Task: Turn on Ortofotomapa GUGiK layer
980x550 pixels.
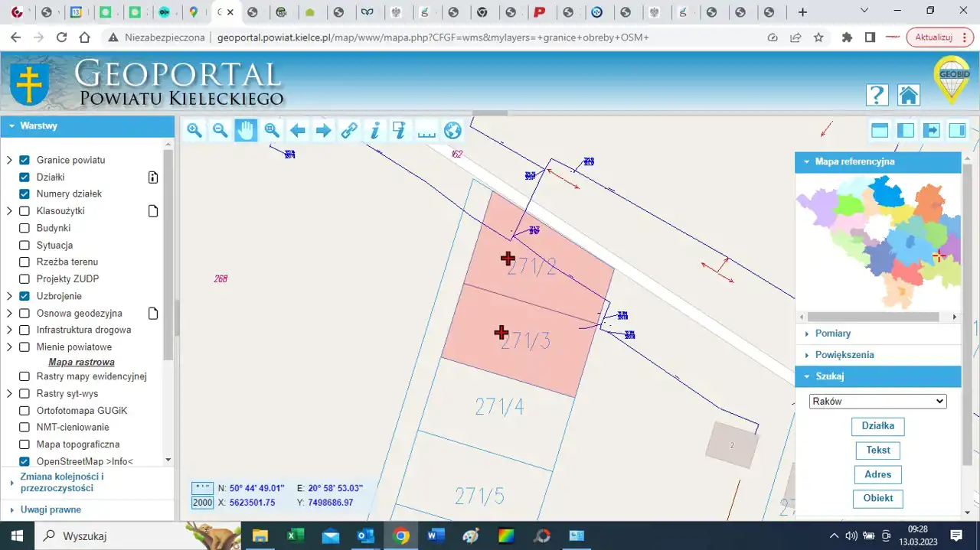Action: click(x=24, y=411)
